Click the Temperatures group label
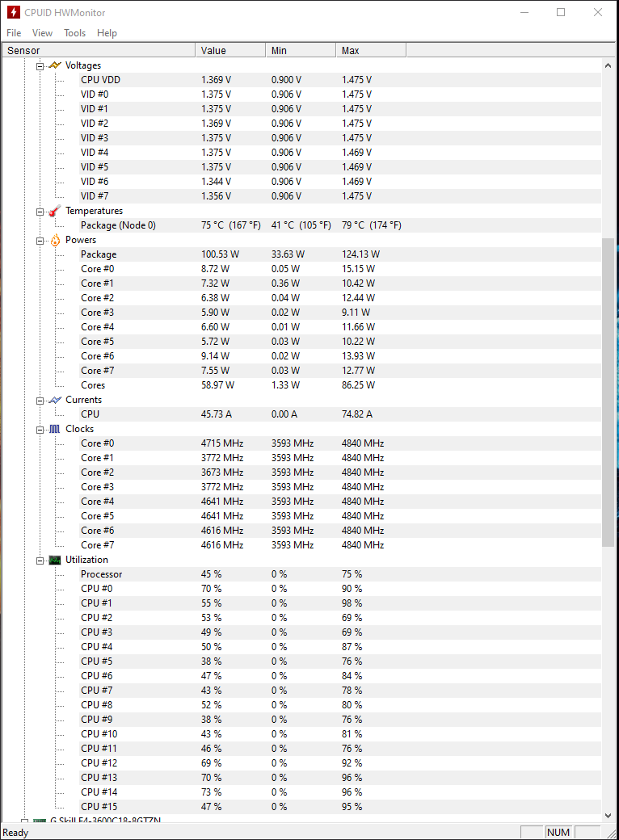 pos(94,211)
